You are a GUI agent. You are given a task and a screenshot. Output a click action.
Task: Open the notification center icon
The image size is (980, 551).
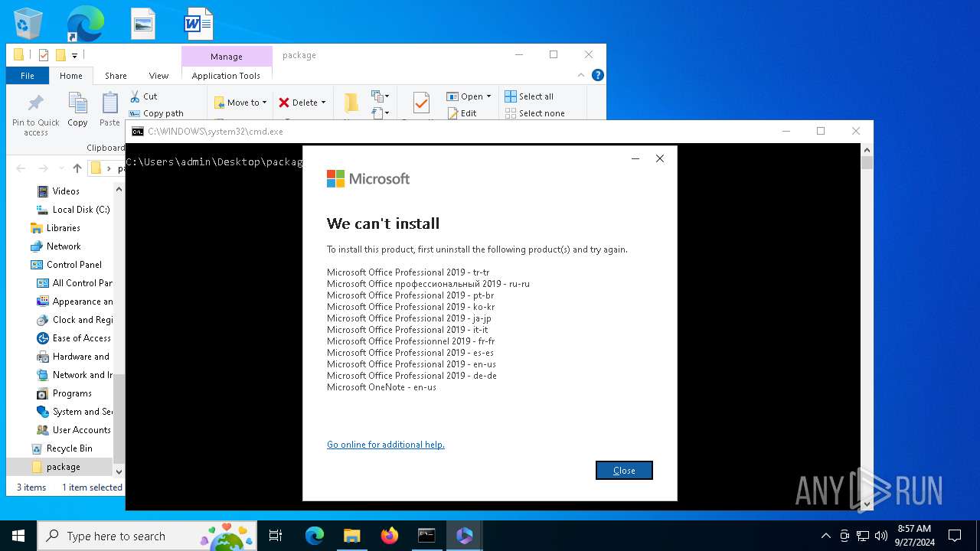pyautogui.click(x=955, y=536)
